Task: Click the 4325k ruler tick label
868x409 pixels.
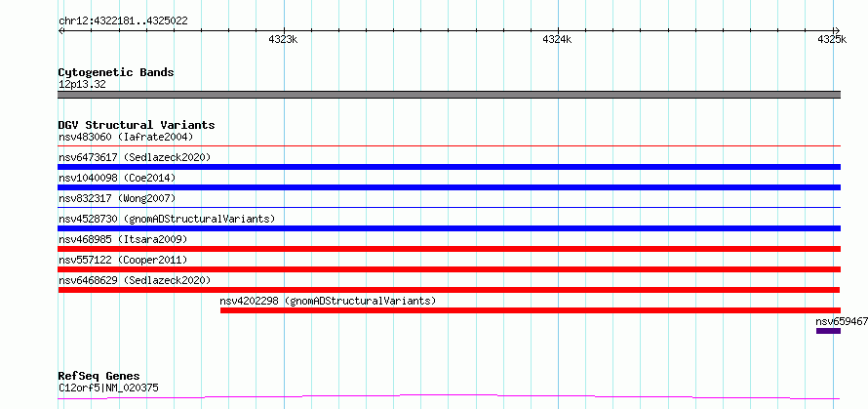Action: coord(832,39)
